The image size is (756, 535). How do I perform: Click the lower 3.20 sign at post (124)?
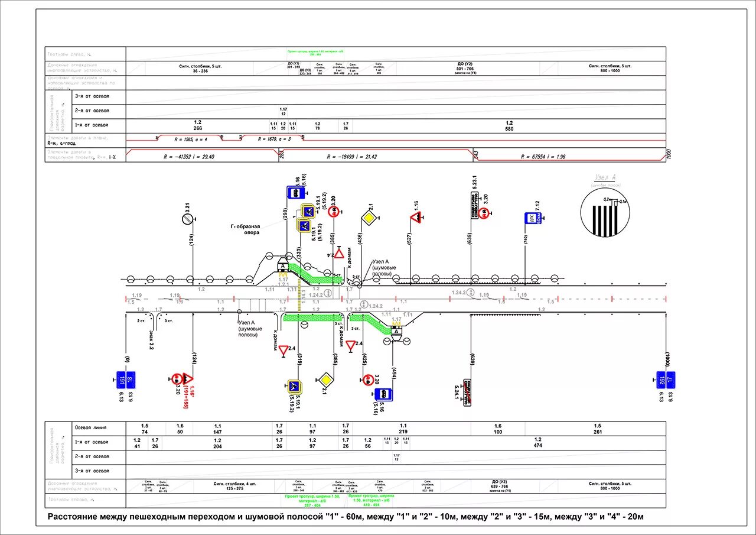coord(176,378)
